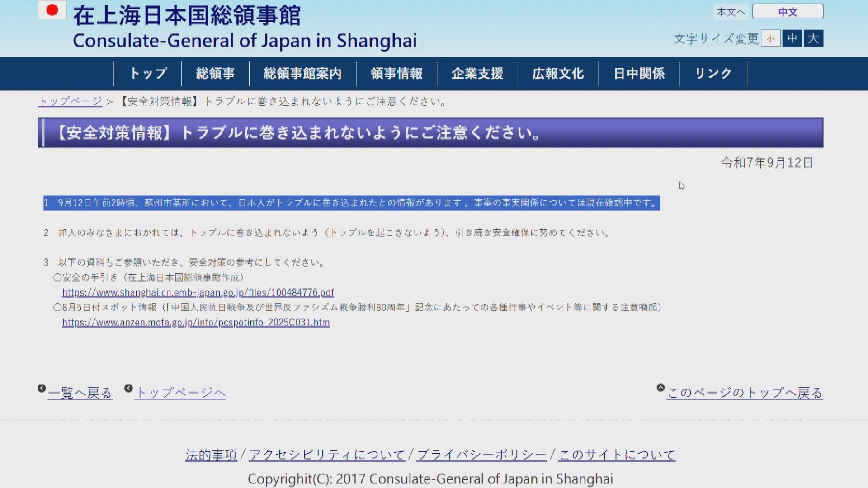The image size is (868, 488).
Task: Select 大 to enlarge the text
Action: coord(813,39)
